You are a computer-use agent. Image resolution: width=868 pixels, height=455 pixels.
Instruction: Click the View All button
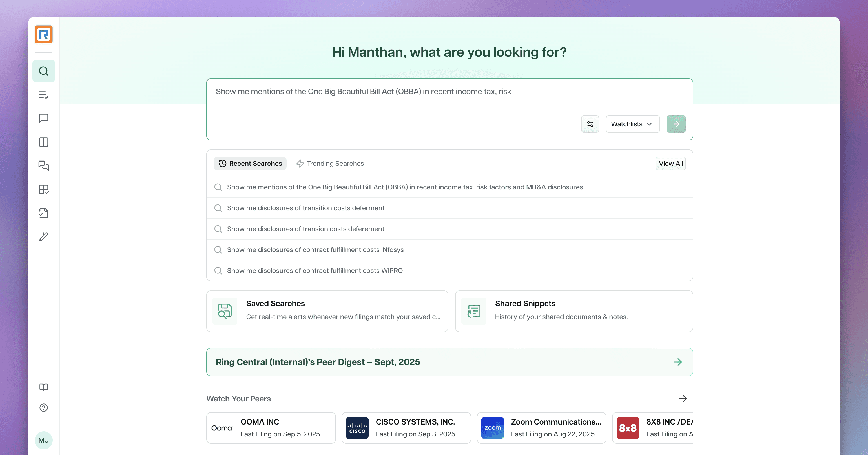click(670, 164)
